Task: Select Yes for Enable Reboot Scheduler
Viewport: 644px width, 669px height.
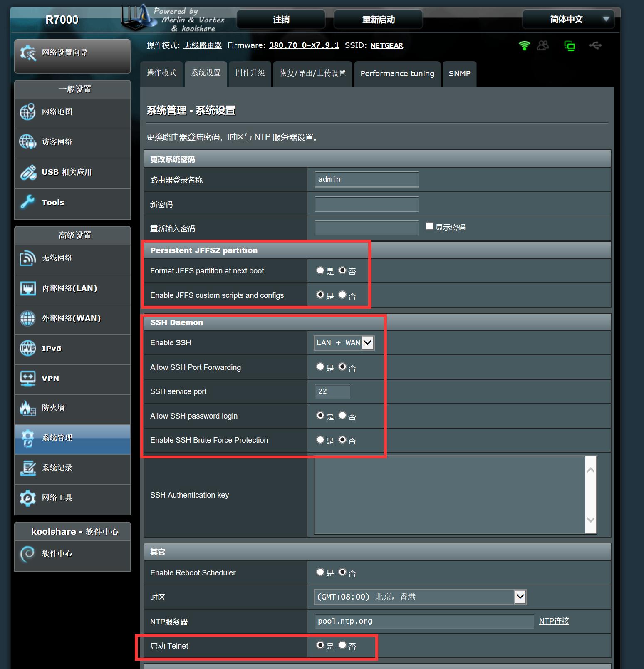Action: click(320, 572)
